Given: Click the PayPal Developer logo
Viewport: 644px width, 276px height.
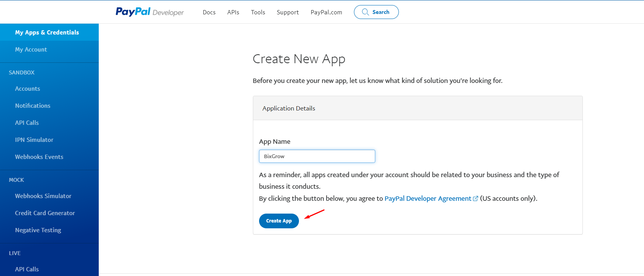Looking at the screenshot, I should pos(150,12).
